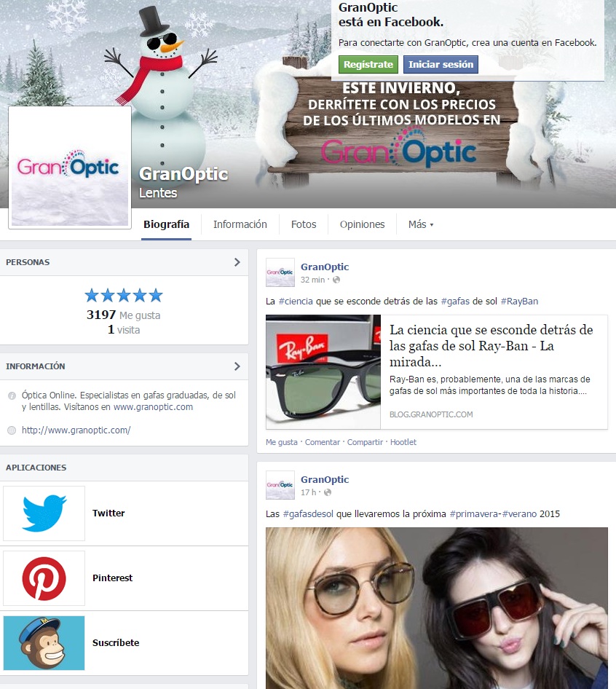
Task: Click Compartir on the Ray-Ban post
Action: point(365,443)
